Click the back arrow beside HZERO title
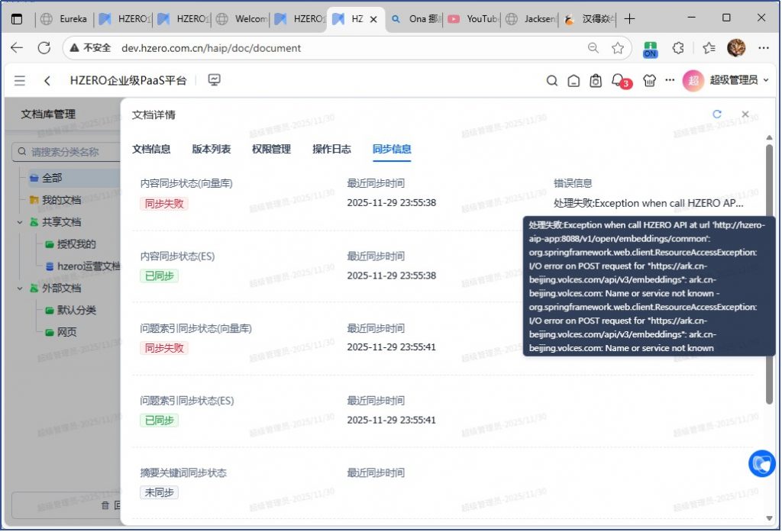 click(47, 81)
